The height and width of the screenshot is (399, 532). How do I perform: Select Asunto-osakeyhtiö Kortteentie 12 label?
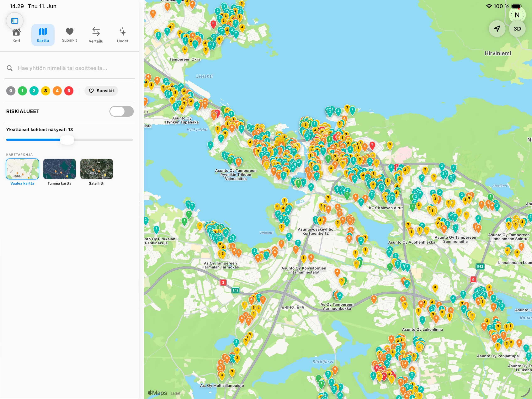315,231
